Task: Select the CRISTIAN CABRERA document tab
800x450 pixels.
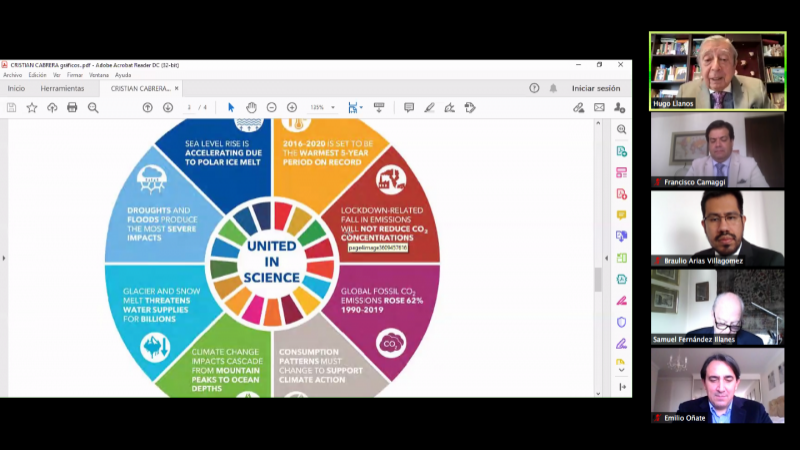Action: click(x=140, y=88)
